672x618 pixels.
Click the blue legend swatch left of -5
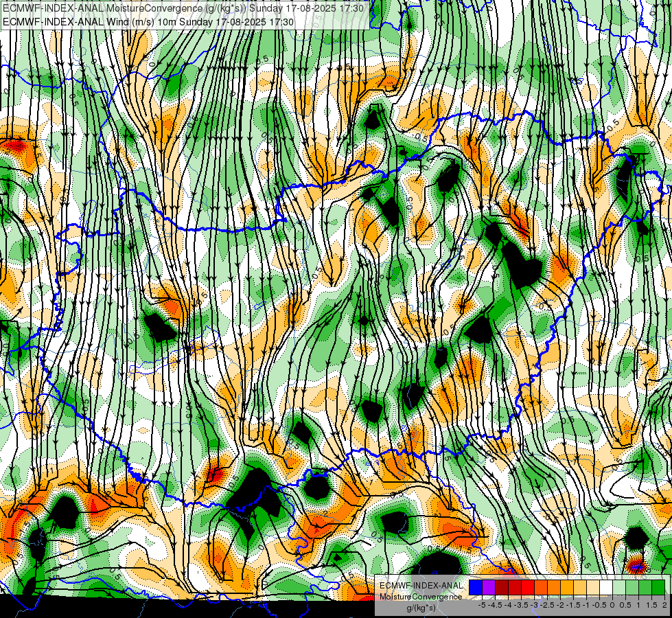(x=475, y=588)
